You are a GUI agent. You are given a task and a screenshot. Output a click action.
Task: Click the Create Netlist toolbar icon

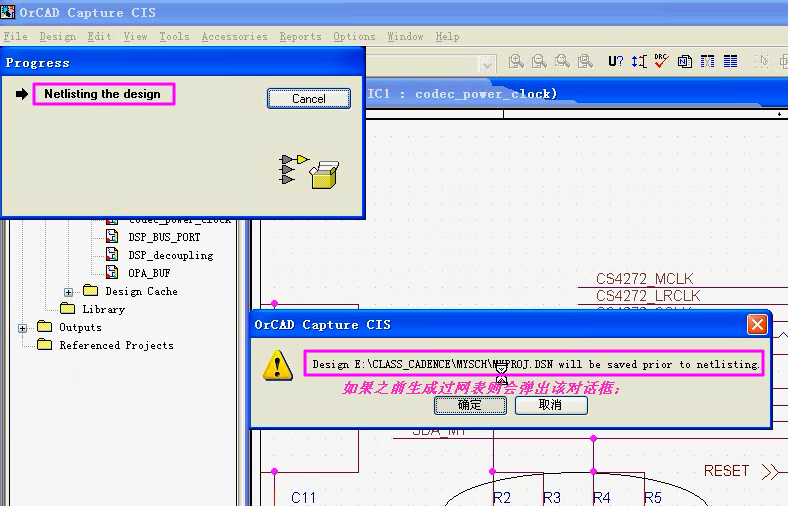click(x=685, y=61)
